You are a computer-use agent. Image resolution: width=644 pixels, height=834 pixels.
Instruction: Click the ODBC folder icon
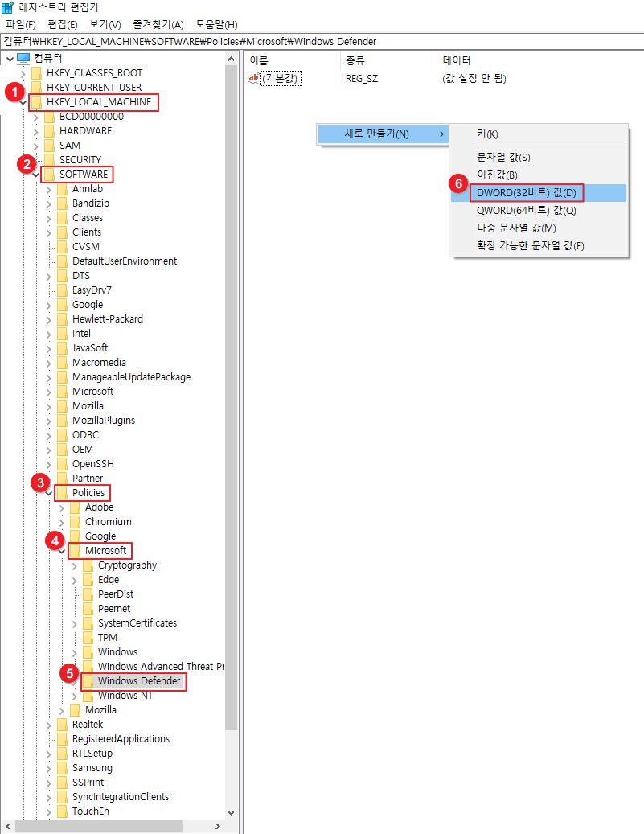[62, 434]
